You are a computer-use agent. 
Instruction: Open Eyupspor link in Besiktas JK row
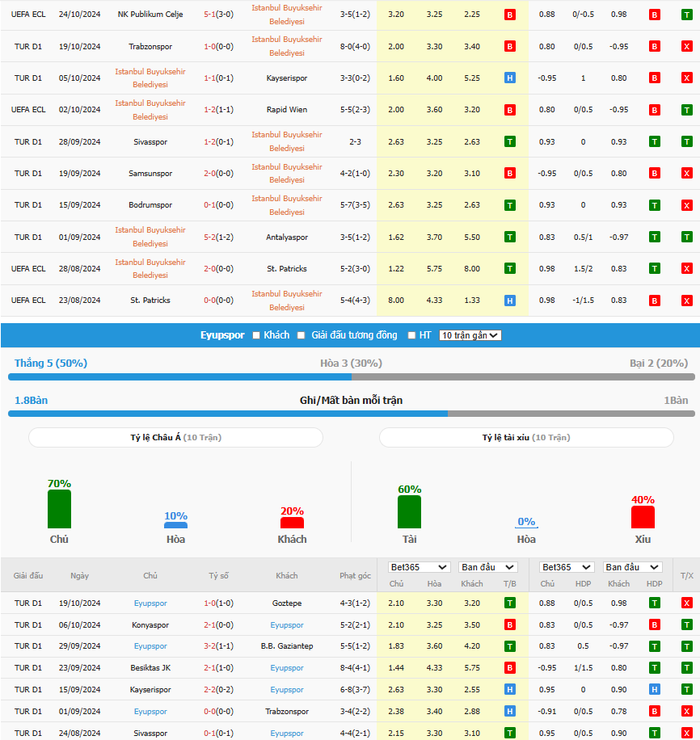click(287, 668)
